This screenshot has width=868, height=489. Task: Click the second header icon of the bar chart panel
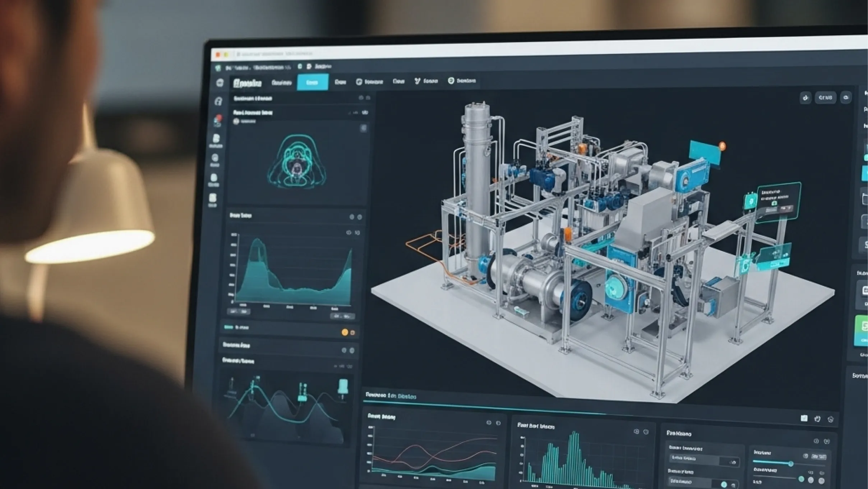[x=646, y=432]
